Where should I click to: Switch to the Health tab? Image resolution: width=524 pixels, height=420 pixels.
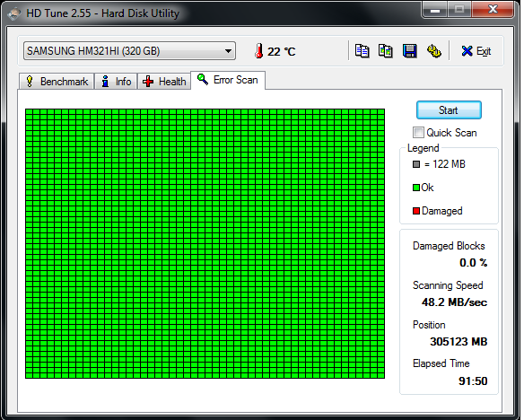[x=164, y=81]
